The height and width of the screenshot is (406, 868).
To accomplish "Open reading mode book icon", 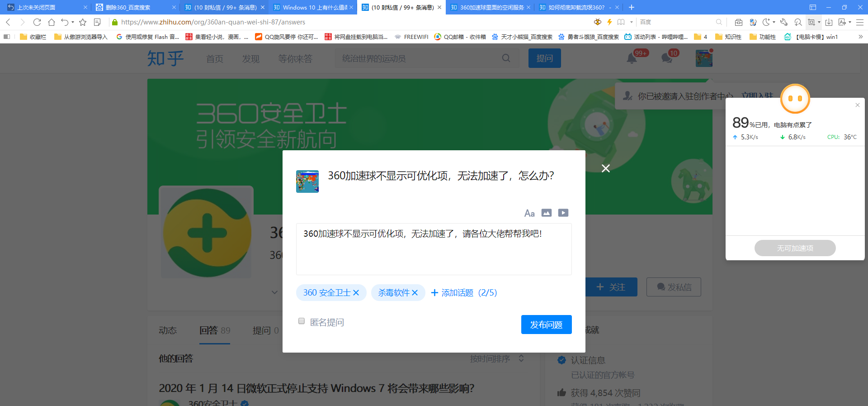I will coord(621,22).
